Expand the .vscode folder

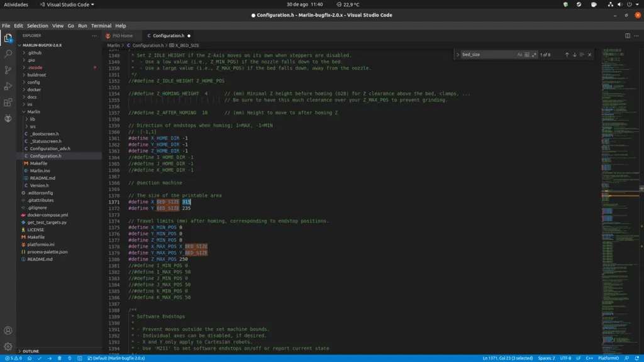point(35,68)
